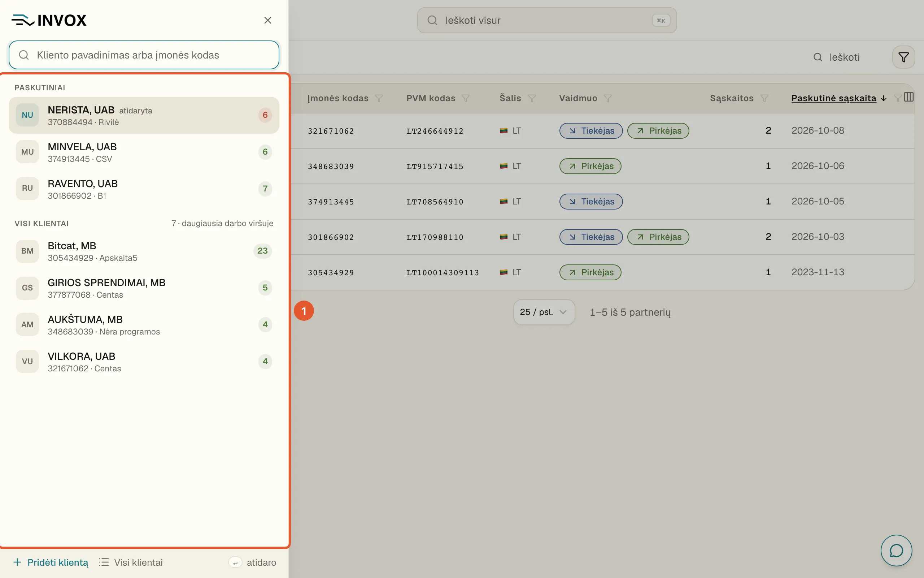Click PVM code LT100014309113
The width and height of the screenshot is (924, 578).
pyautogui.click(x=443, y=272)
